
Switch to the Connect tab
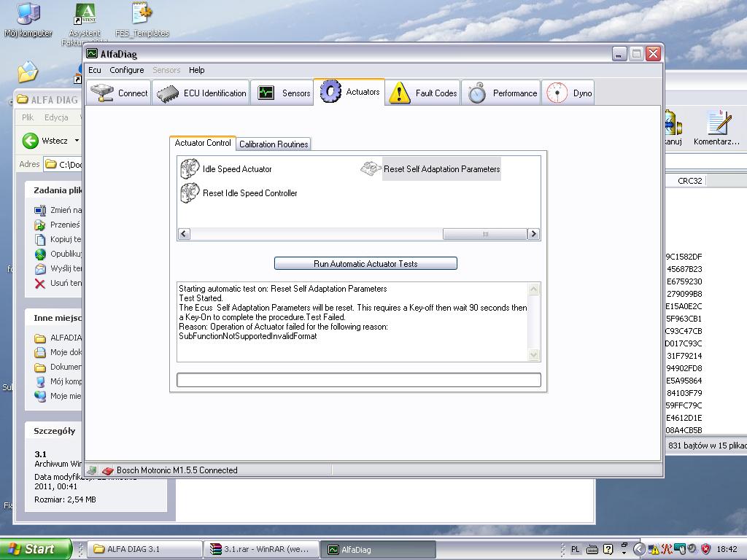[x=119, y=93]
